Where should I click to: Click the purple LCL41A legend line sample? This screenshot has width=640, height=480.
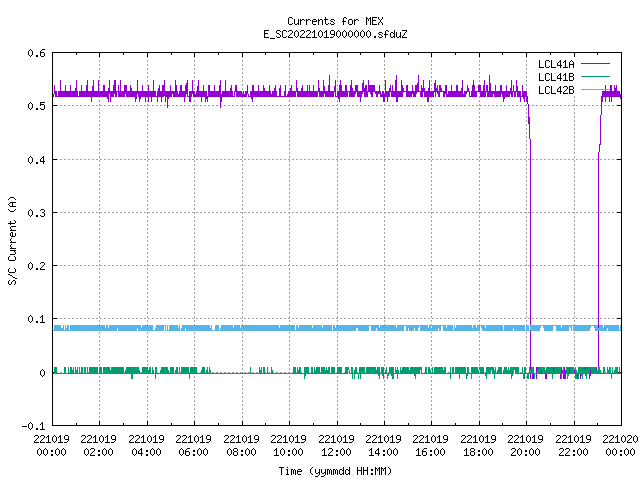coord(595,64)
